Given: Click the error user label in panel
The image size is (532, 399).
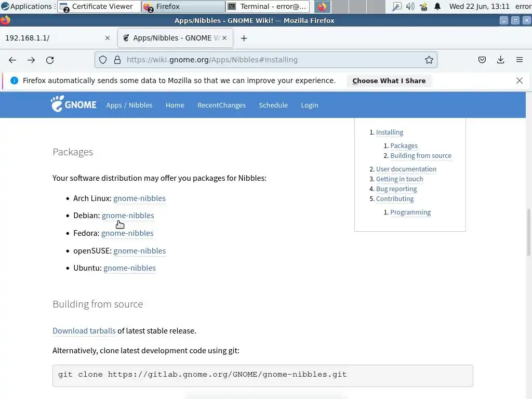Looking at the screenshot, I should [523, 6].
